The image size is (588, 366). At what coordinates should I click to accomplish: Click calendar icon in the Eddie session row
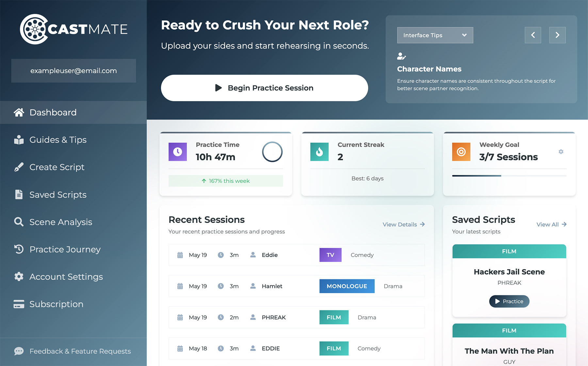(x=180, y=255)
